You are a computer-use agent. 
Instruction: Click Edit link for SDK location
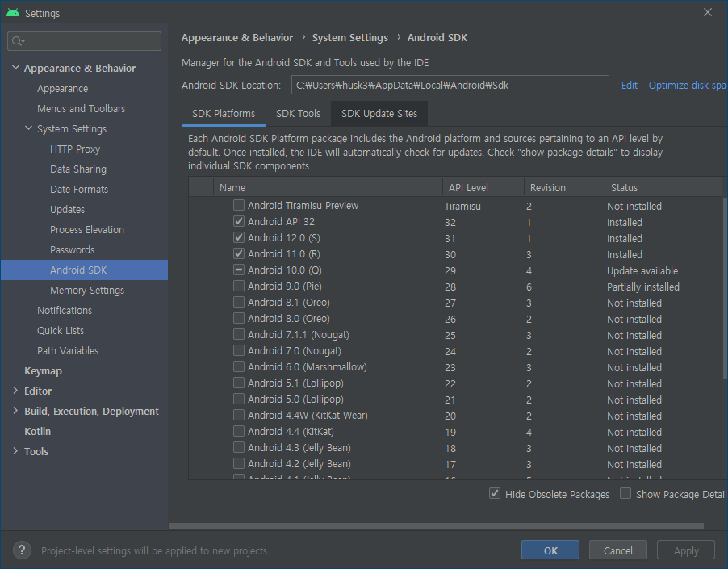pyautogui.click(x=629, y=86)
